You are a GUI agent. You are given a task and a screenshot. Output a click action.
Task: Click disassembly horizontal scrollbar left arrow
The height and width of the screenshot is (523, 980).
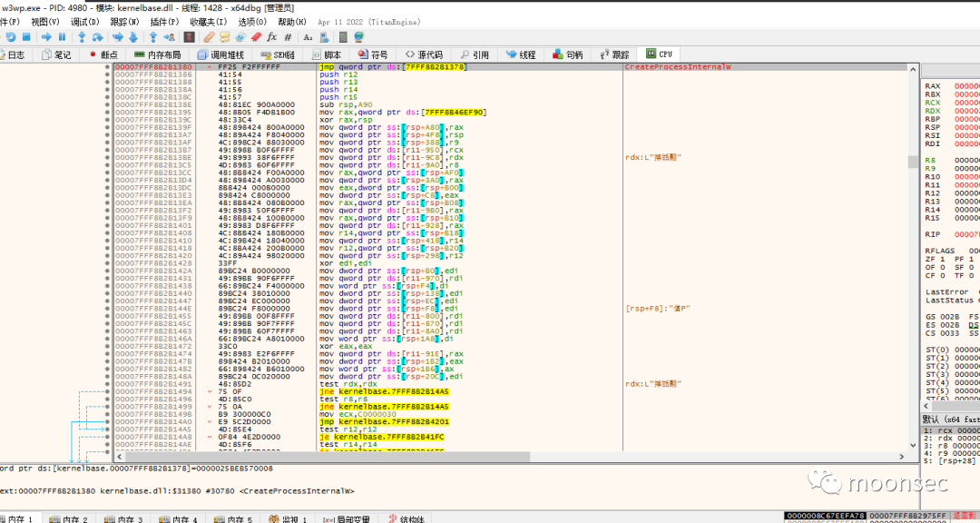coord(120,457)
